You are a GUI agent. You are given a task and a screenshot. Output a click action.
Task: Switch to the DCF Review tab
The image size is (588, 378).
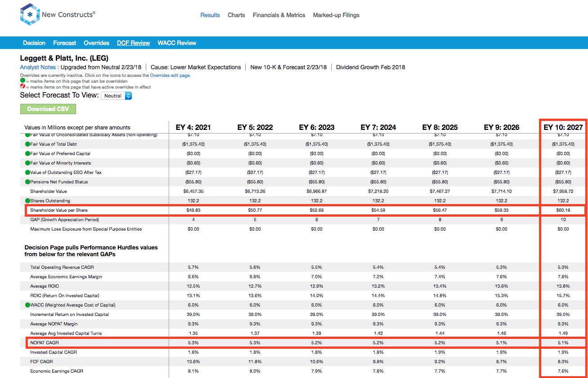(133, 43)
